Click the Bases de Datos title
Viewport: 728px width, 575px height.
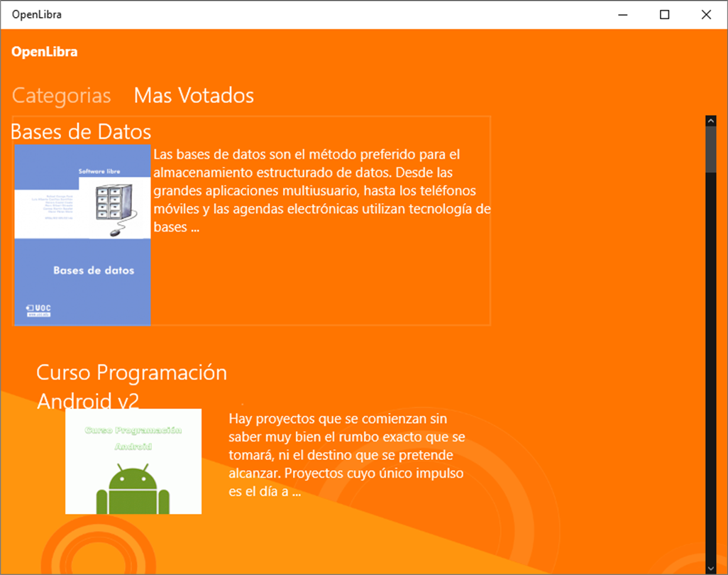tap(81, 132)
